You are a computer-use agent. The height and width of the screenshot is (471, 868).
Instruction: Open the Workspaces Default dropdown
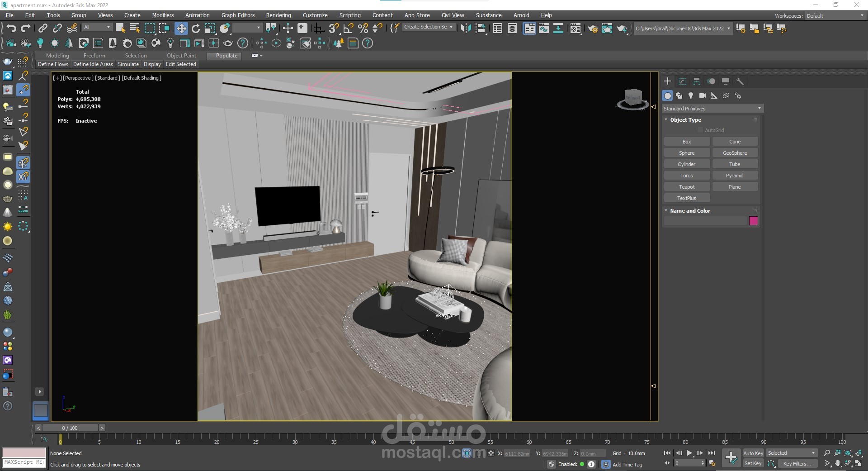(835, 16)
